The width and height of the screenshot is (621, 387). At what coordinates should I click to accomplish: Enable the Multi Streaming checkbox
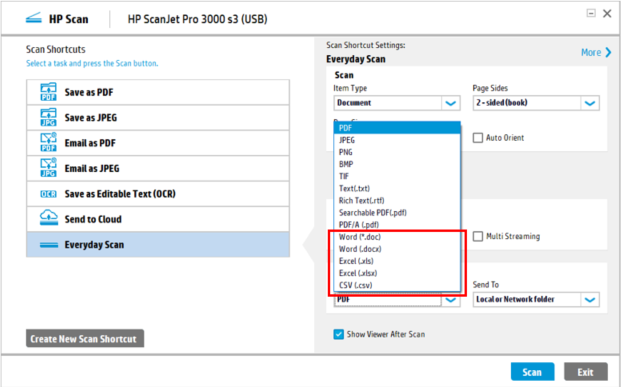(478, 236)
